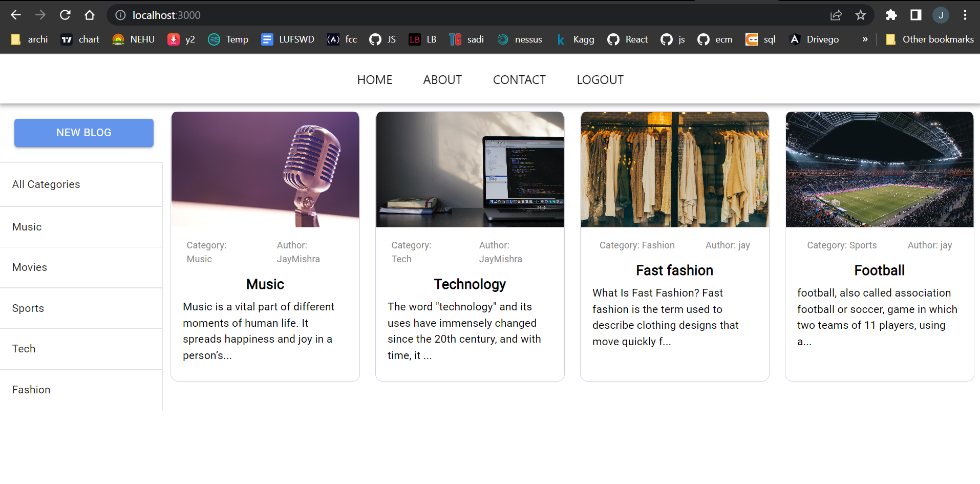Click the browser home icon
The image size is (980, 484).
pyautogui.click(x=90, y=15)
